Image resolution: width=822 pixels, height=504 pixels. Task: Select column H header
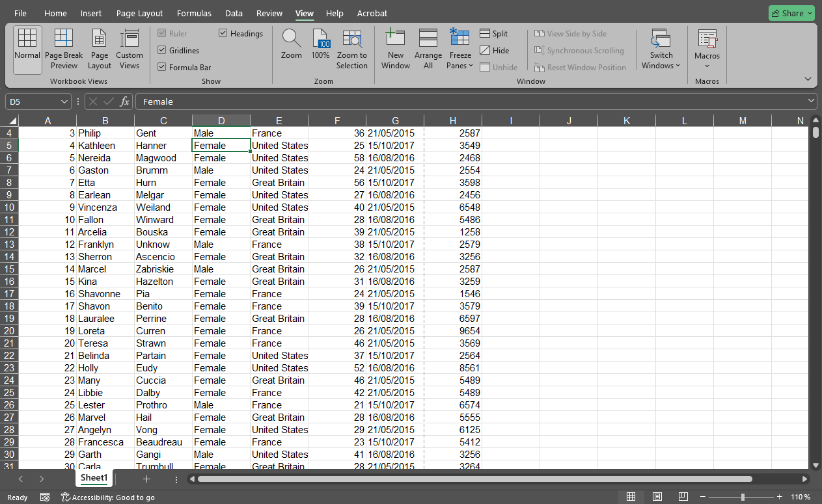pyautogui.click(x=453, y=120)
